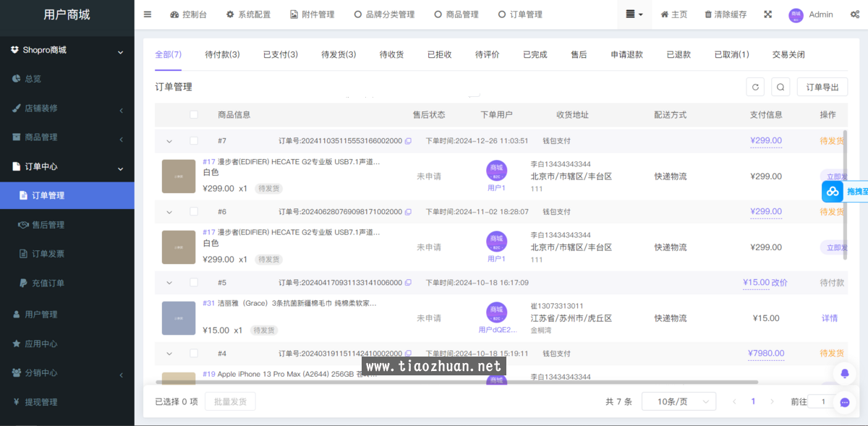Switch to the 待付款(3) tab
868x426 pixels.
(x=222, y=54)
